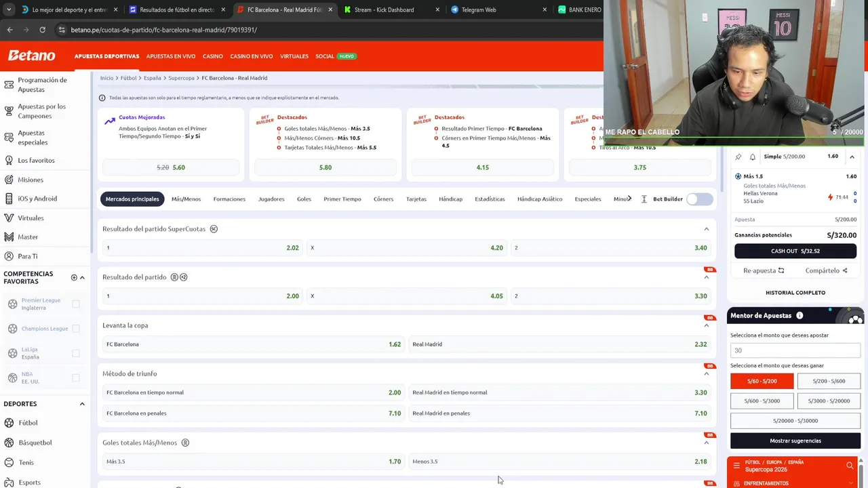This screenshot has width=868, height=488.
Task: Open the Fútbol sport icon
Action: point(9,423)
